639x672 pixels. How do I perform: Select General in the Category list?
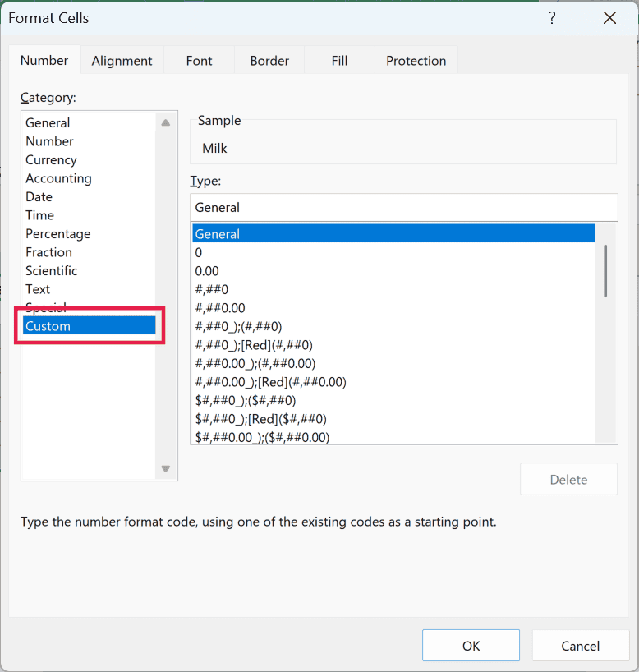click(x=90, y=123)
